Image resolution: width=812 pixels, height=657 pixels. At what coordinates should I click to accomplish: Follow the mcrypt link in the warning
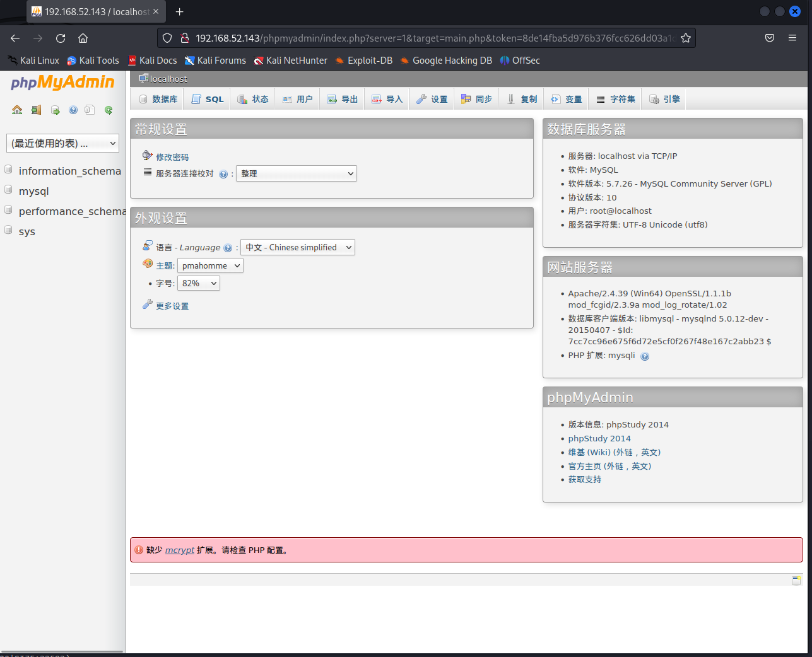(x=180, y=550)
